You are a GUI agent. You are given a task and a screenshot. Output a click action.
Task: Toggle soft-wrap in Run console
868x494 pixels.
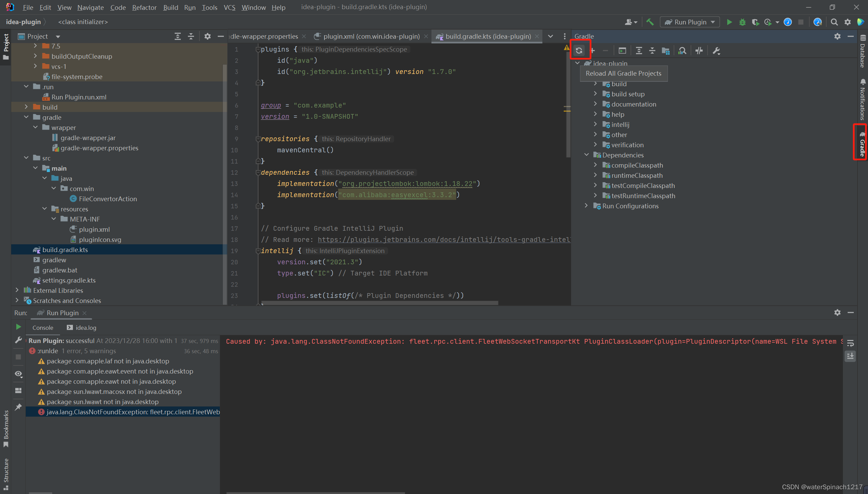850,343
